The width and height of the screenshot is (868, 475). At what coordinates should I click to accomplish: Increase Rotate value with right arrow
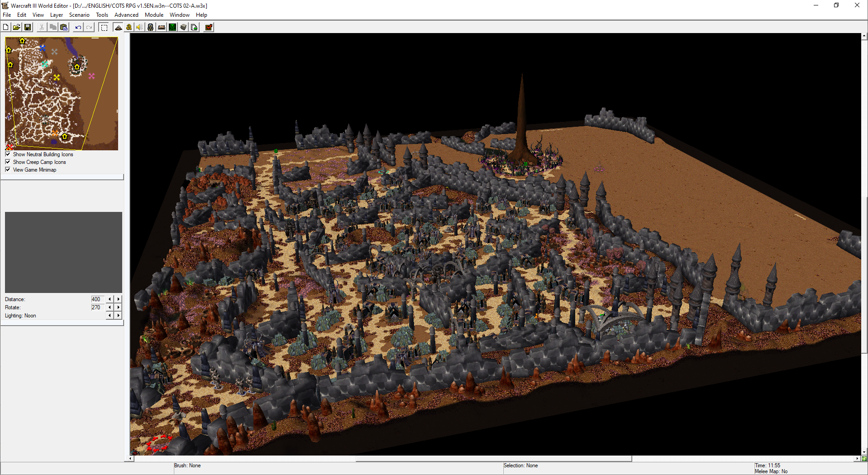click(x=119, y=307)
